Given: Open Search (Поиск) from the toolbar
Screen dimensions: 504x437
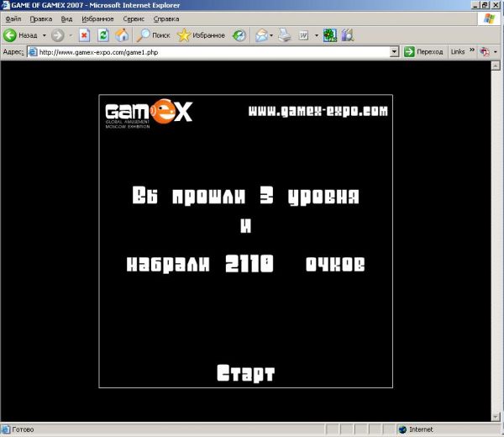Looking at the screenshot, I should tap(153, 35).
